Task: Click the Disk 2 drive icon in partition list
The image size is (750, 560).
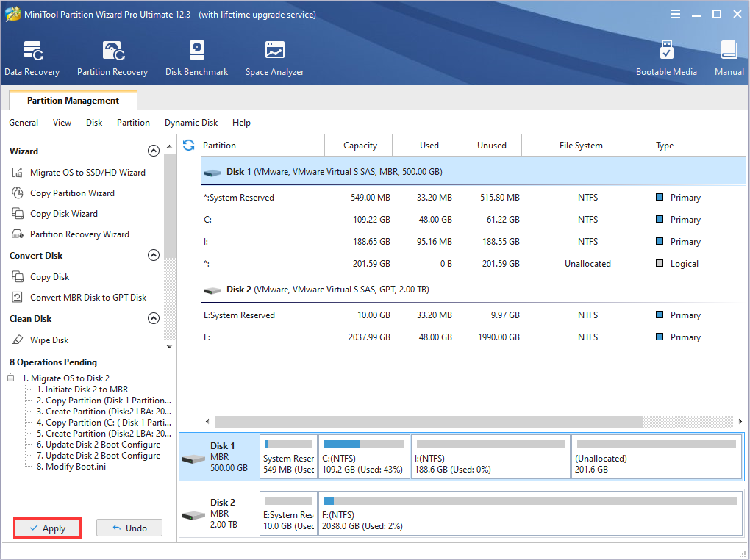Action: [213, 290]
